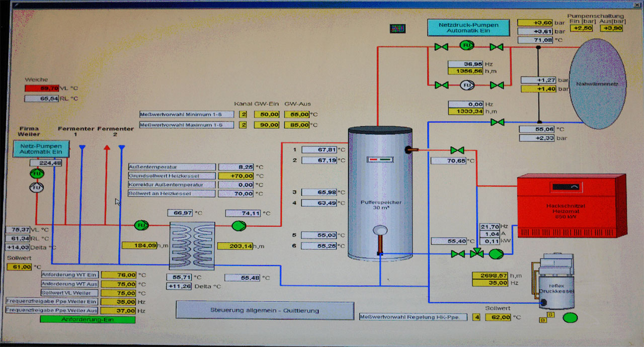Click the Meßwertvorwahl Minimum 1-6 label
The image size is (644, 347).
187,114
